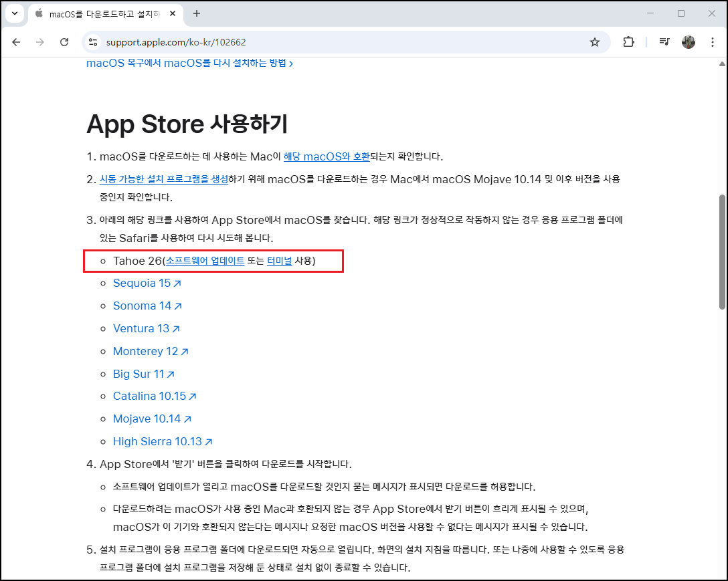Open the 해당 macOS와 호환 link
This screenshot has width=728, height=581.
[327, 156]
